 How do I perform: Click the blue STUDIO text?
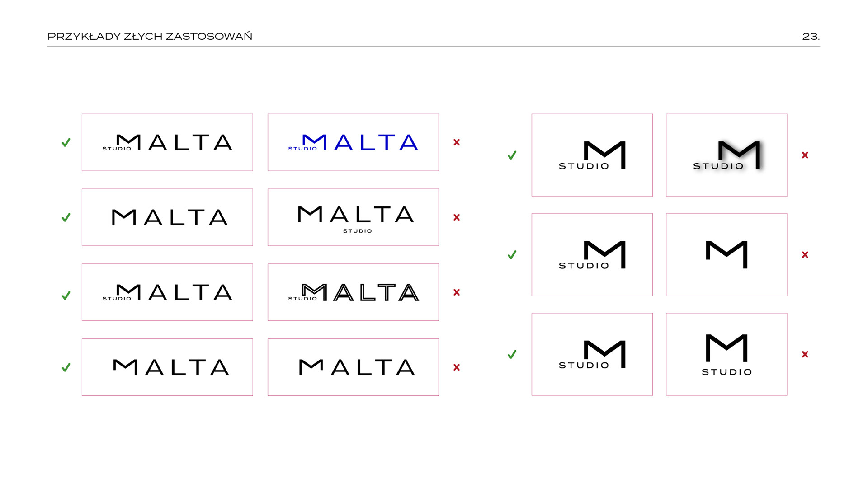point(302,149)
